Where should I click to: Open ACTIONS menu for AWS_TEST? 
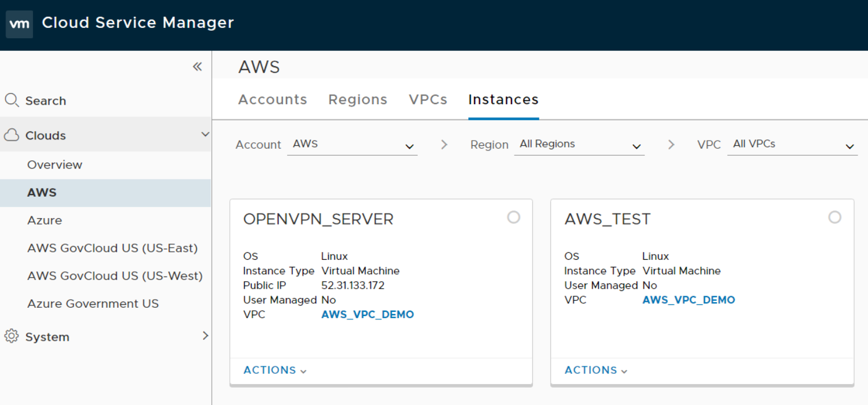596,370
